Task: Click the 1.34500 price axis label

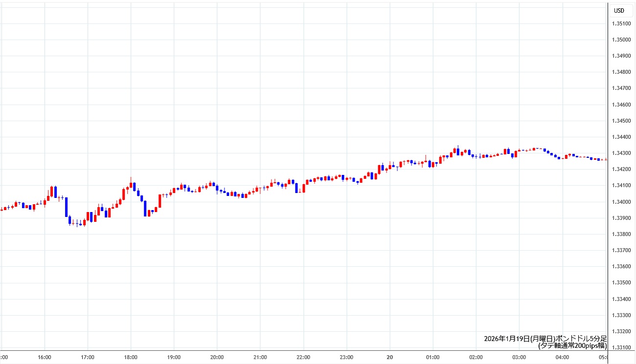Action: [621, 121]
